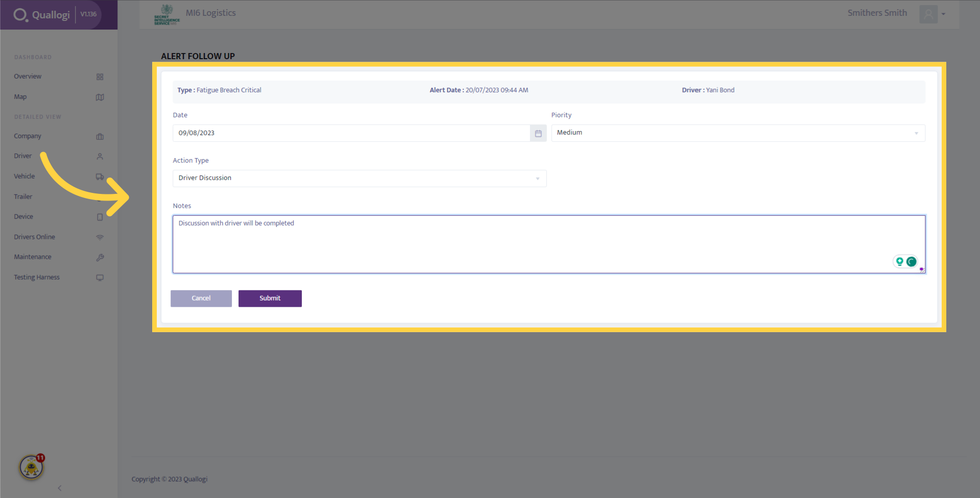Click inside the Notes text area
Viewport: 980px width, 498px height.
(549, 244)
